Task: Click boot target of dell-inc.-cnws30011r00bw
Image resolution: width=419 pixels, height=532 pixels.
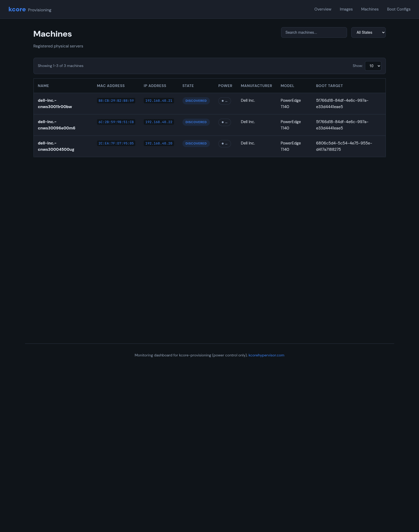Action: pyautogui.click(x=342, y=104)
